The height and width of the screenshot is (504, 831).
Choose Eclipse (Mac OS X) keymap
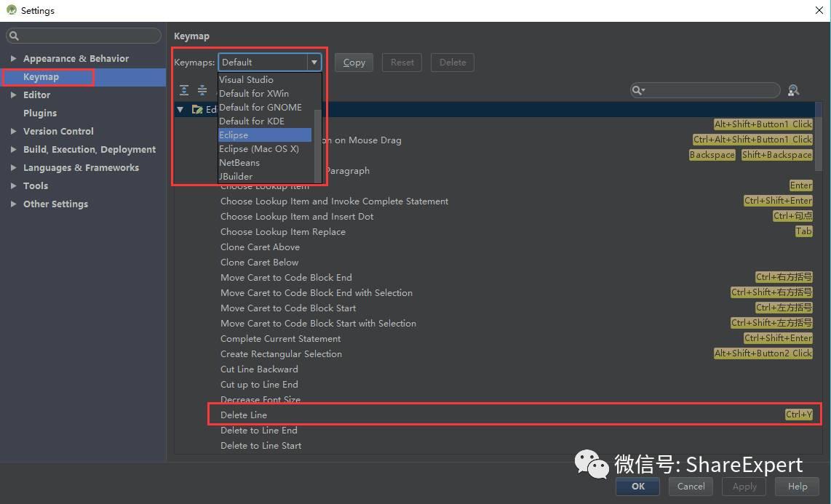[265, 149]
